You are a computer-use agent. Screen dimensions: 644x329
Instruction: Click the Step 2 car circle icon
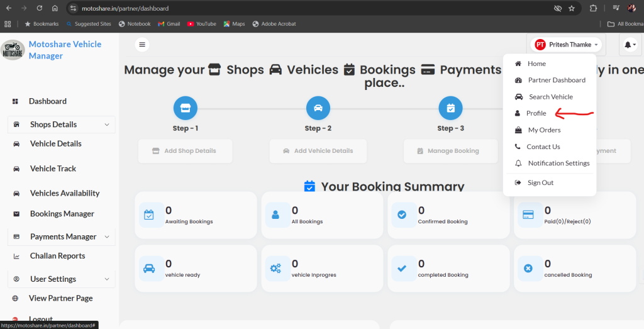tap(318, 108)
